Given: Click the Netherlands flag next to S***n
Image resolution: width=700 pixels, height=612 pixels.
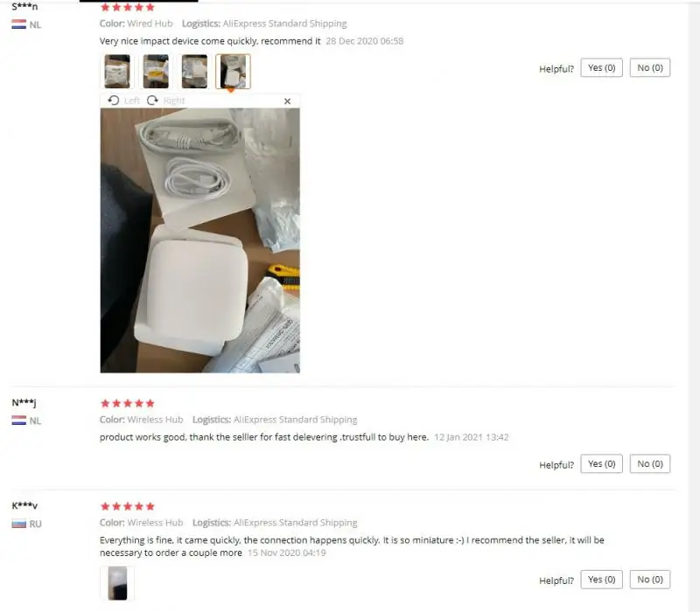Looking at the screenshot, I should [18, 24].
